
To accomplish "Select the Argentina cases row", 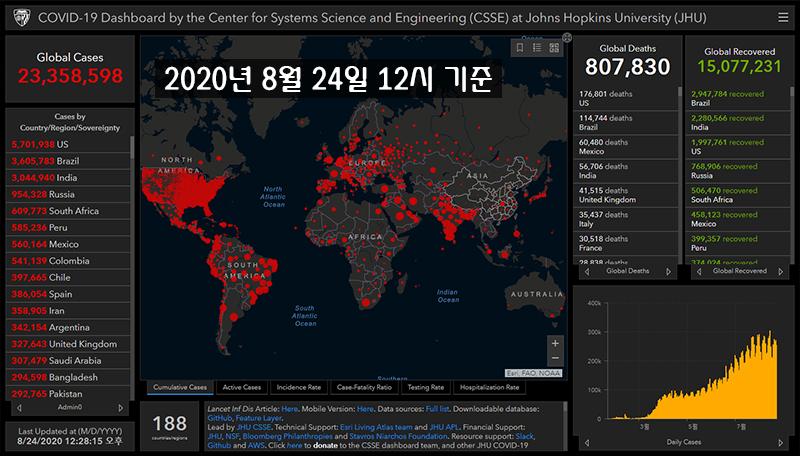I will tap(68, 328).
